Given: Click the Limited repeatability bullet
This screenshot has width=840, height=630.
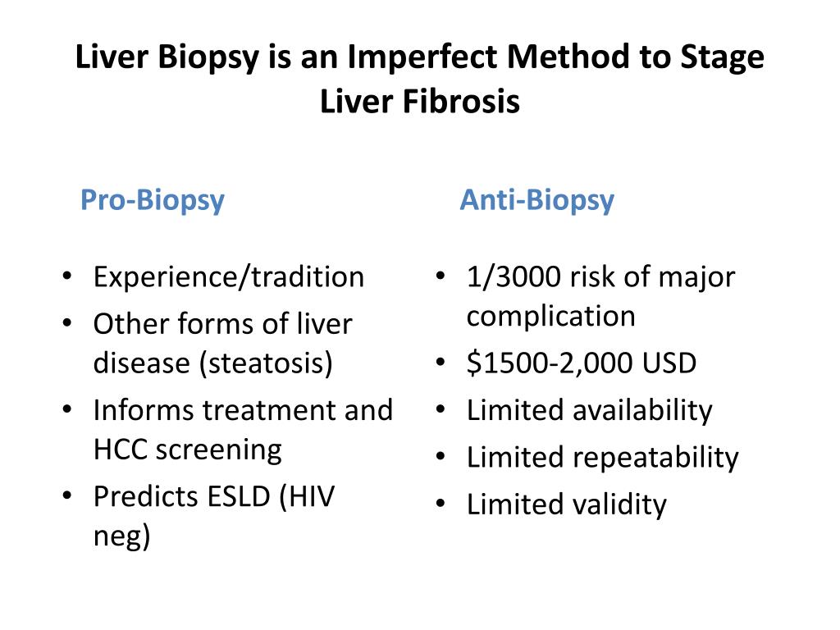Looking at the screenshot, I should click(603, 458).
